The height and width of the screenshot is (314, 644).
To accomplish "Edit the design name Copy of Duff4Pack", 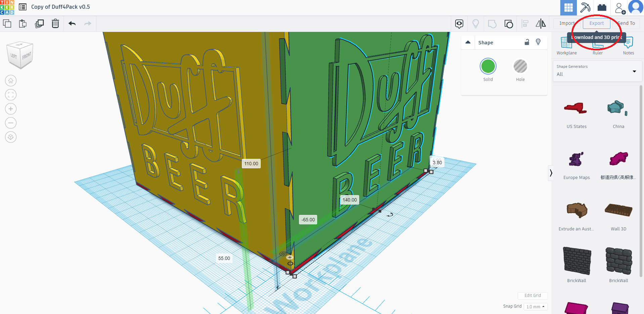I will (60, 7).
